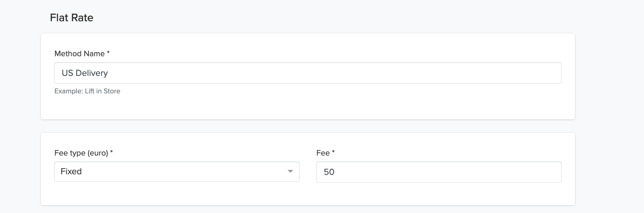
Task: Click the Fee type dropdown arrow
Action: point(290,171)
